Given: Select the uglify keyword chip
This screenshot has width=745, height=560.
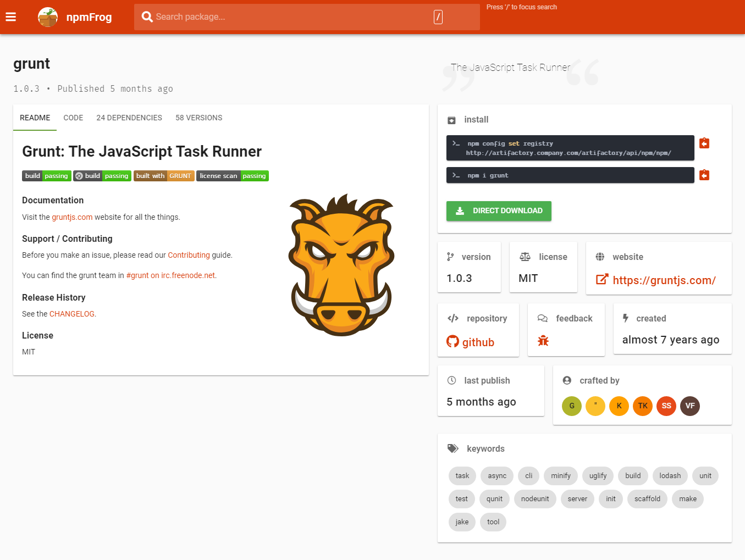Looking at the screenshot, I should [598, 476].
